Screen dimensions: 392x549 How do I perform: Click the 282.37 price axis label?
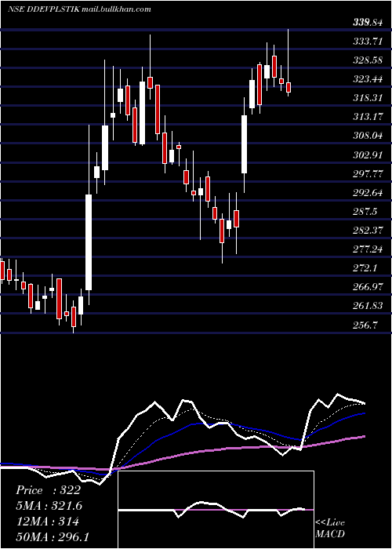(367, 231)
